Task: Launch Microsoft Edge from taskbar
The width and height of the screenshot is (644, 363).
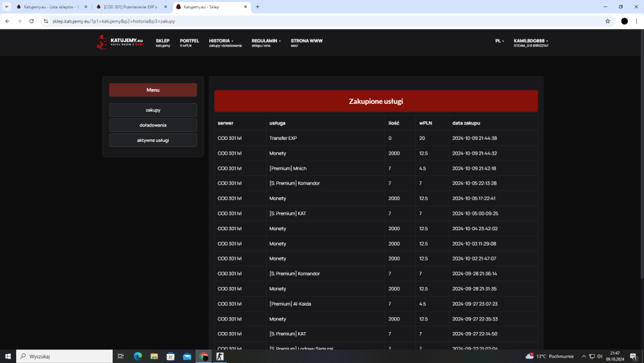Action: point(138,357)
